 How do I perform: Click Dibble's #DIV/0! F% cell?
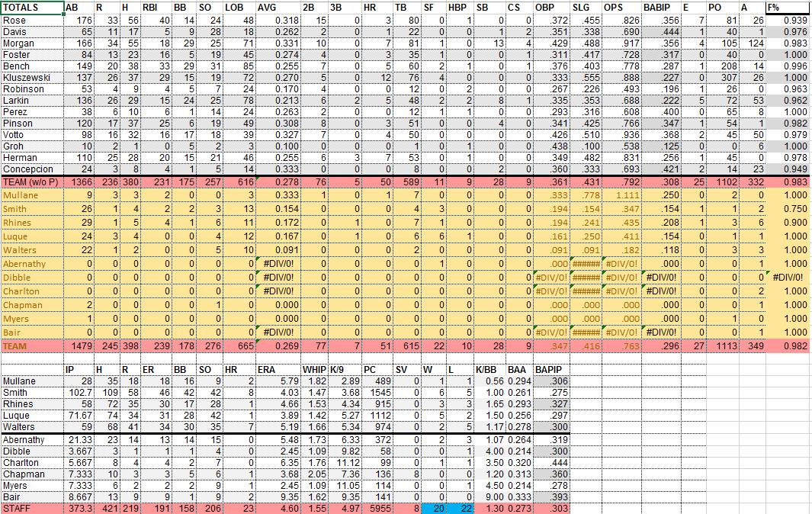[787, 278]
